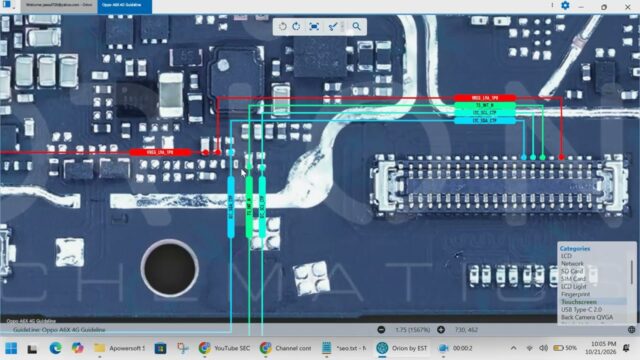
Task: Open the app icon menu at top-left
Action: click(7, 4)
